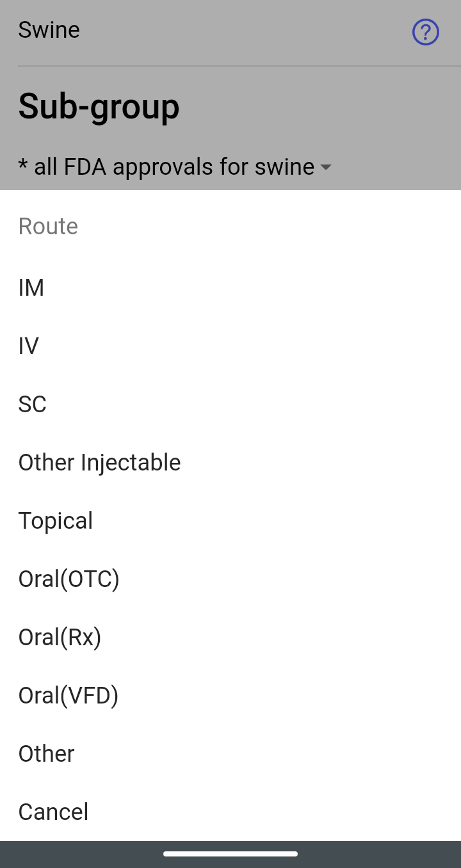Tap the dark system navigation bar
461x868 pixels.
230,855
